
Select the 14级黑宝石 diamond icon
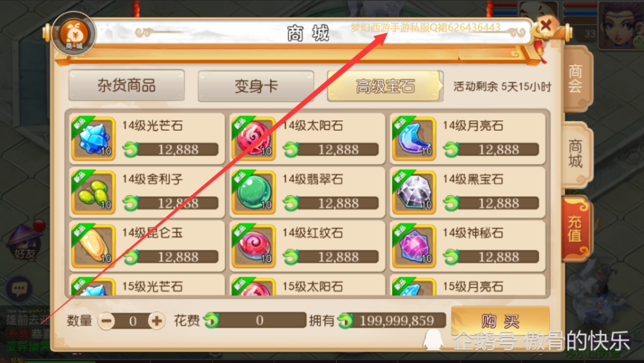[x=413, y=192]
